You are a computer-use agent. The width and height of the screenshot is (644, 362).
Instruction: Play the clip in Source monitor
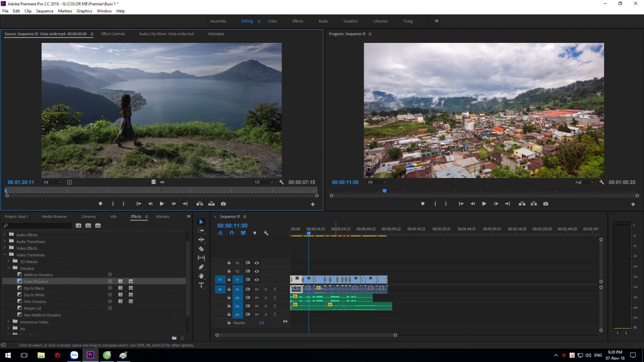pos(162,204)
